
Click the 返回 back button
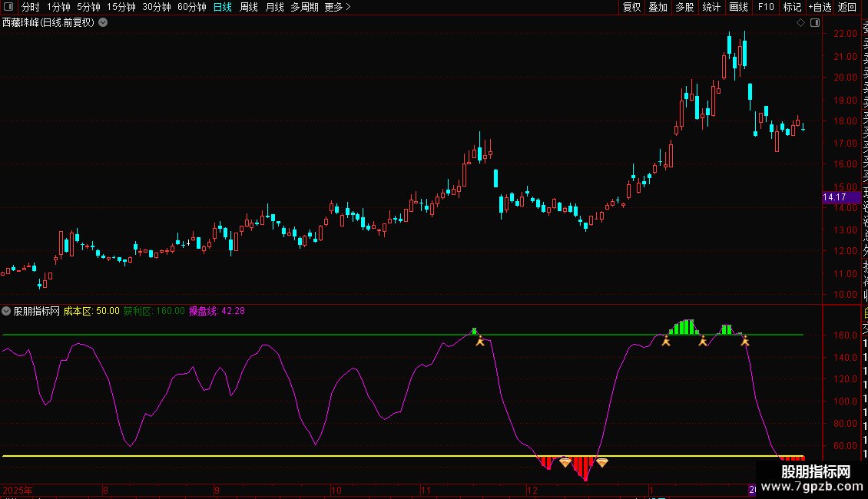(847, 7)
